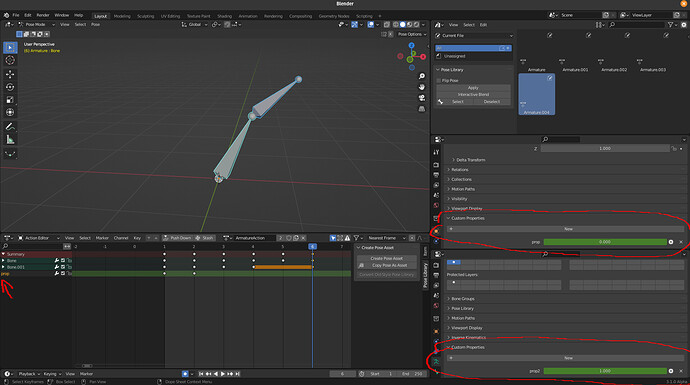Switch to the Animation workspace tab
Viewport: 690px width, 385px height.
248,16
